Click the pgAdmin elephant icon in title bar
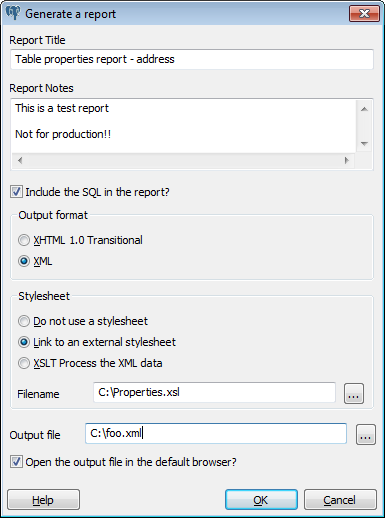This screenshot has height=518, width=385. (x=13, y=13)
